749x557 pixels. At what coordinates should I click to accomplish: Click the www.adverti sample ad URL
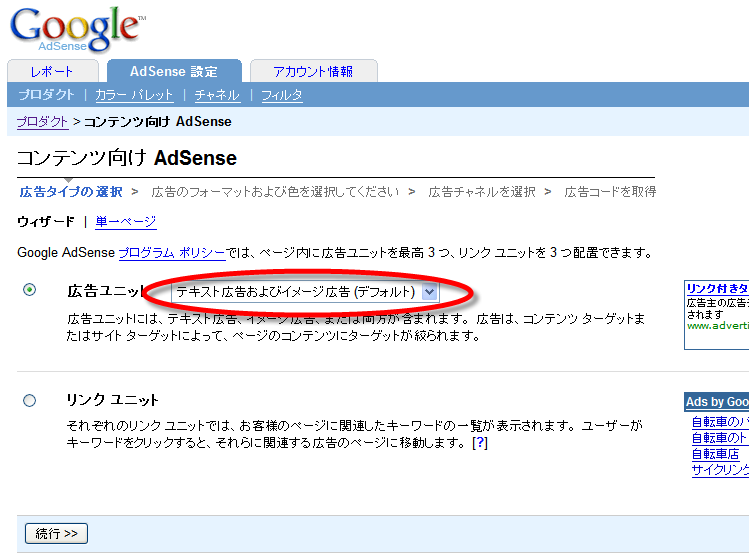click(x=717, y=326)
